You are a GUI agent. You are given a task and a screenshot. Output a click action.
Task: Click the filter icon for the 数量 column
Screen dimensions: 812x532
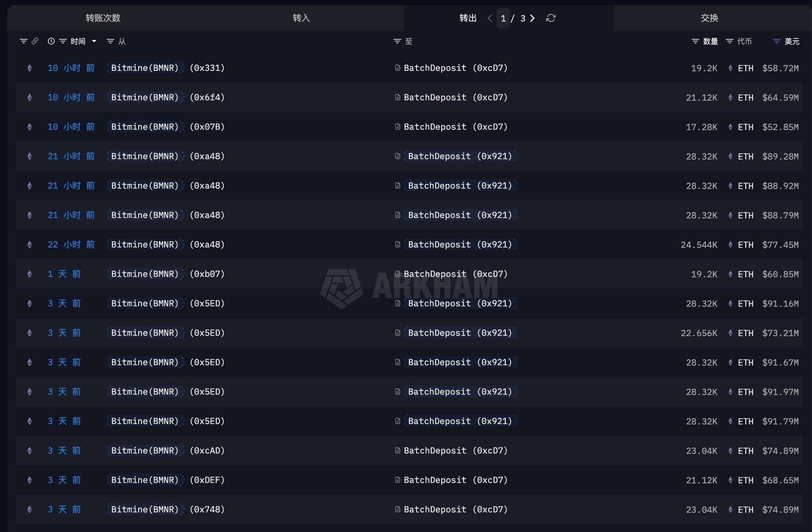695,41
